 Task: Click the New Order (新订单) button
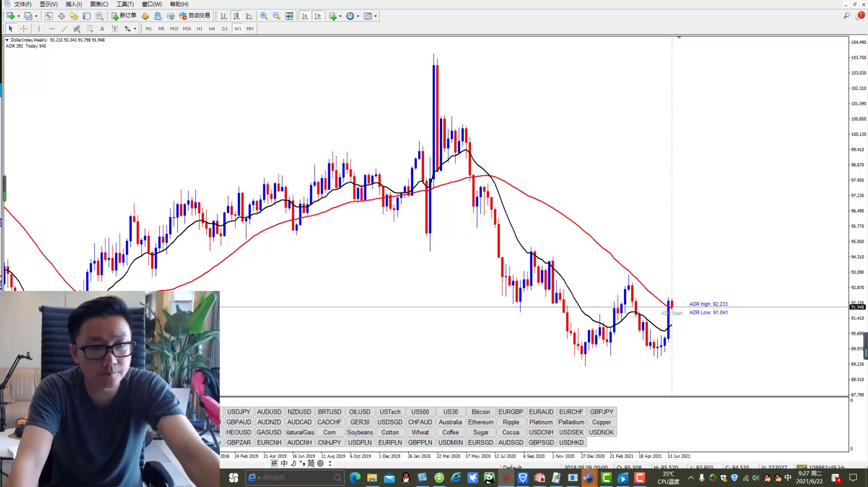click(124, 16)
